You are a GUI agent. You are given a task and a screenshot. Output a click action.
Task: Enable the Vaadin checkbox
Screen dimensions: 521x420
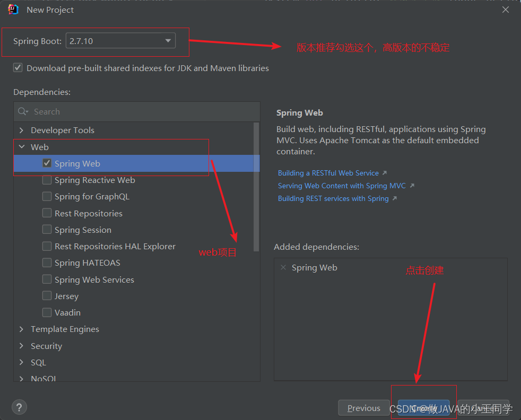tap(47, 312)
